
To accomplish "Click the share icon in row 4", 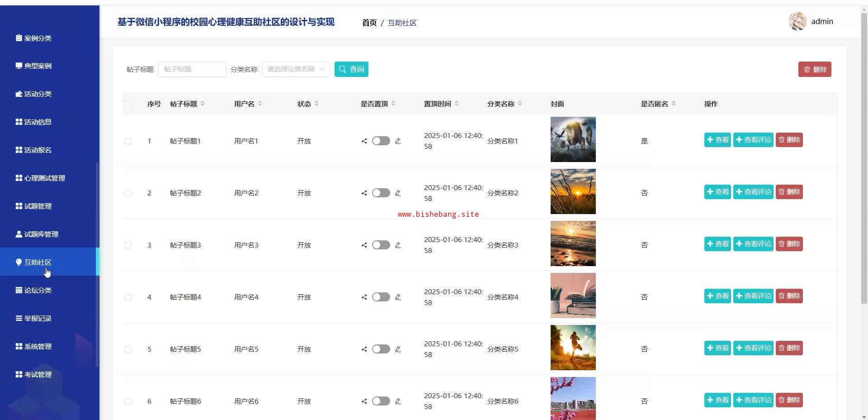I will click(x=364, y=297).
